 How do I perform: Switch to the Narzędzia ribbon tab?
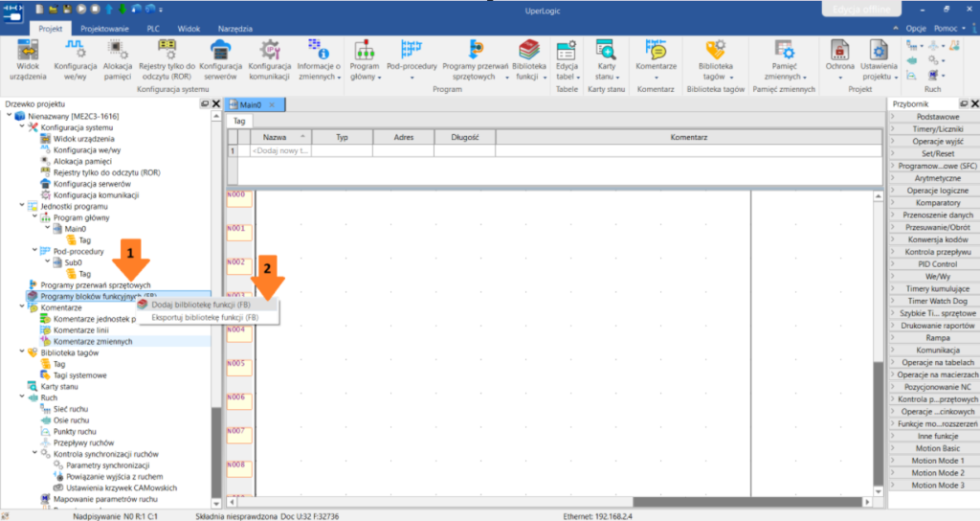coord(235,29)
